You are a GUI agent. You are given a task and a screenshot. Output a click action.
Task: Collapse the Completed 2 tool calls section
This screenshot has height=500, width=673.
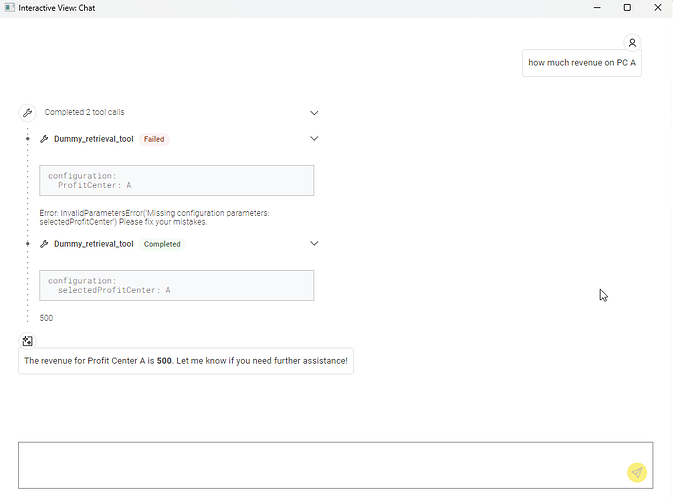(x=314, y=113)
